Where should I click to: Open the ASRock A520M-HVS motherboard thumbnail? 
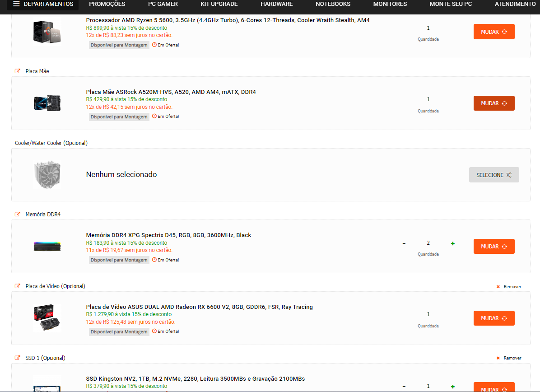click(x=47, y=103)
